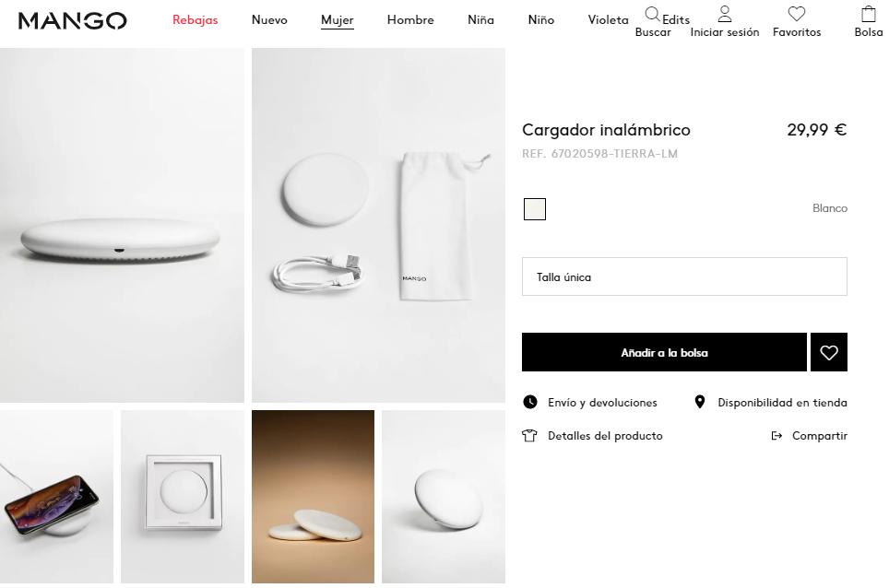Click the clock icon for Envío y devoluciones
The image size is (889, 588).
(530, 403)
